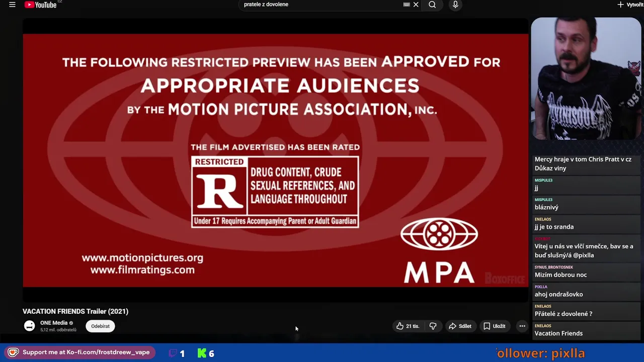
Task: Click the 'VACATION FRIENDS Trailer (2021)' title
Action: pyautogui.click(x=75, y=311)
